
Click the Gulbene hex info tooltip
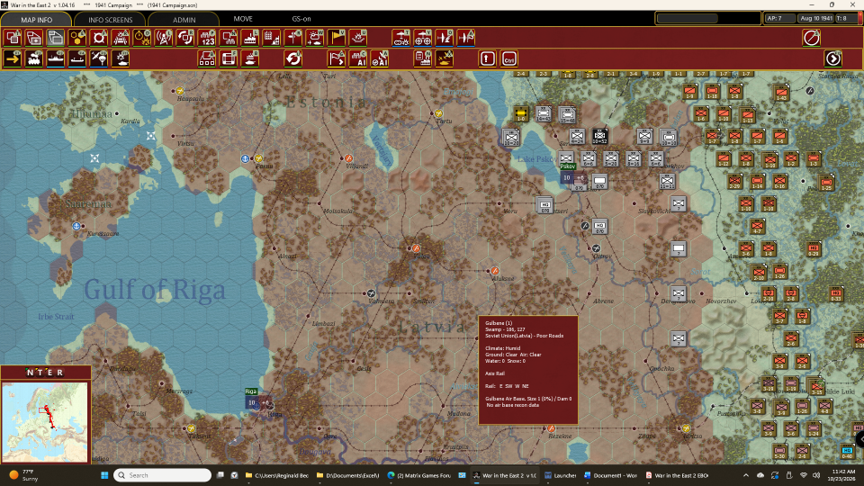(x=528, y=370)
